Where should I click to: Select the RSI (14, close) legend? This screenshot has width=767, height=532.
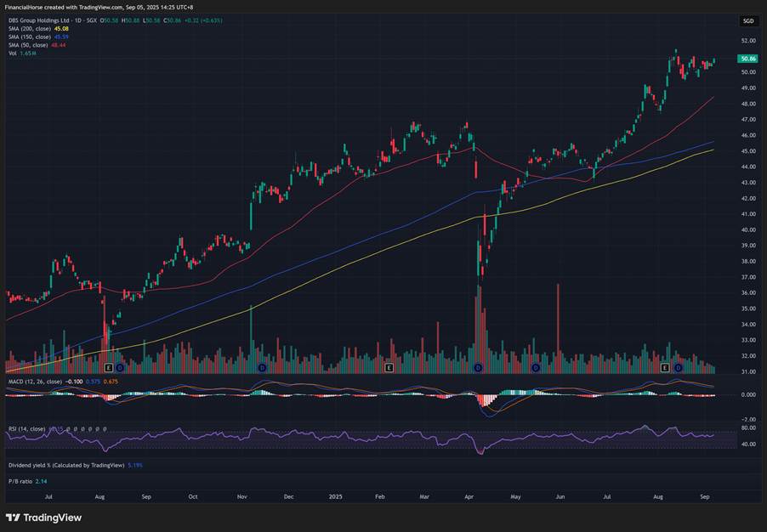pos(27,429)
